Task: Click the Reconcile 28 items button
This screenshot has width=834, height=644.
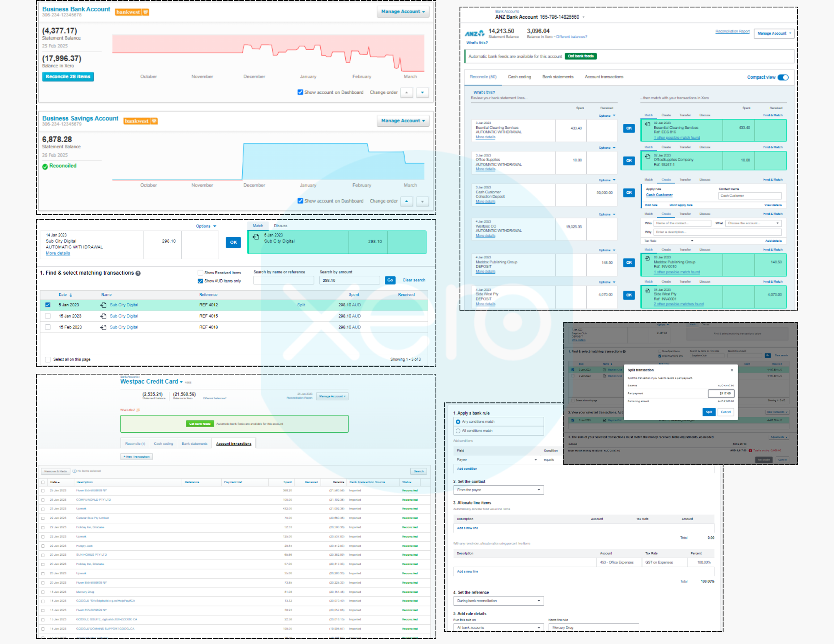Action: point(68,77)
